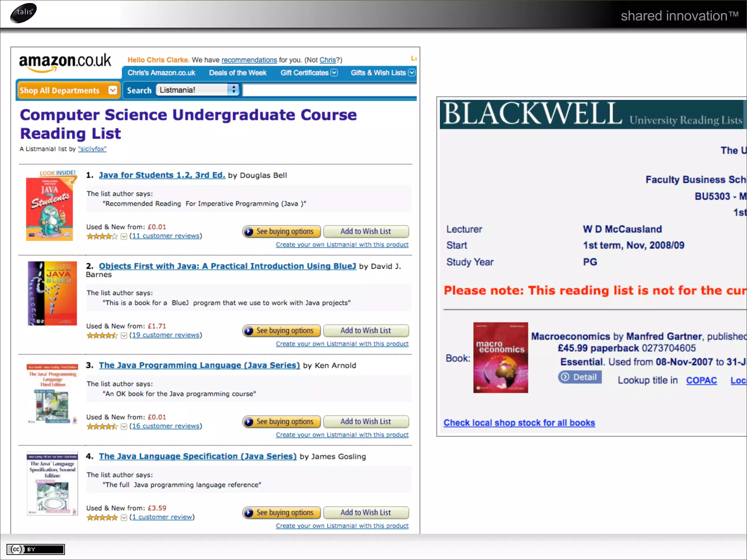Click the Java for Students book cover
Screen dimensions: 747x560
[50, 209]
